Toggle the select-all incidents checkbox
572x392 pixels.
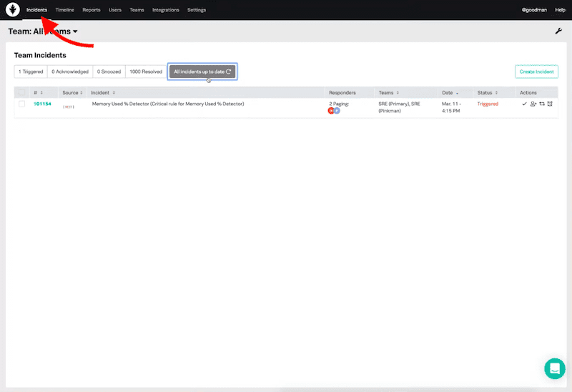coord(21,92)
